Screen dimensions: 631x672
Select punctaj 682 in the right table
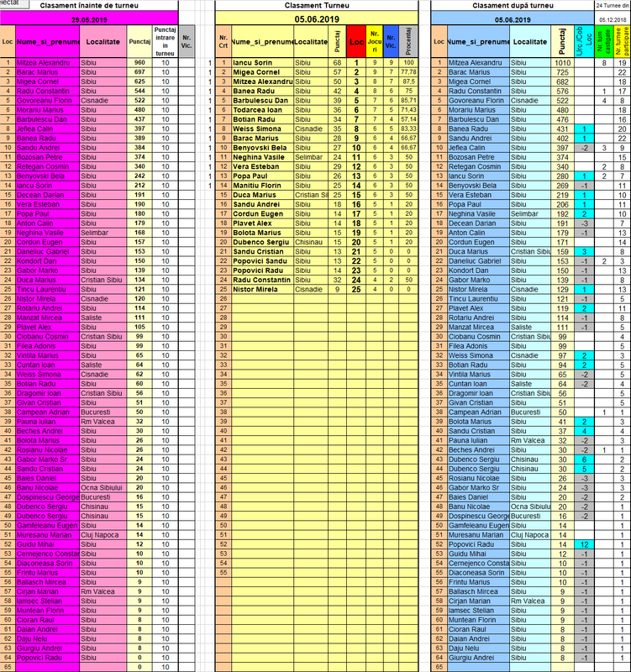click(562, 81)
